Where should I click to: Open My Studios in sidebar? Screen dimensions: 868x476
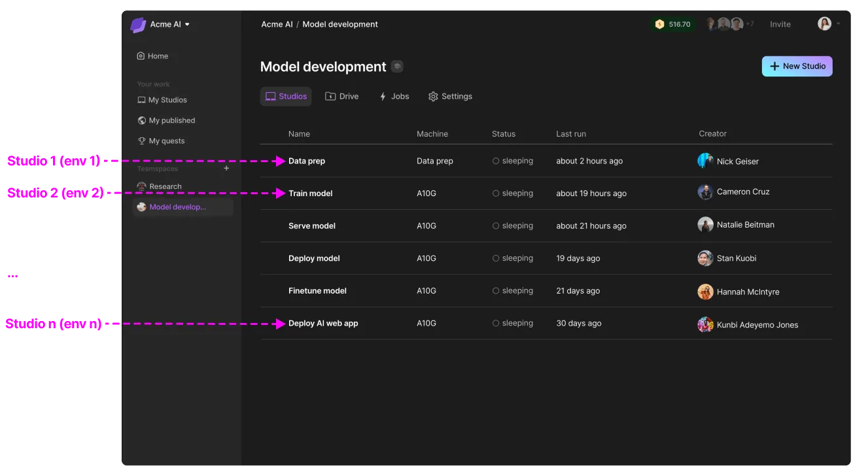(x=162, y=100)
